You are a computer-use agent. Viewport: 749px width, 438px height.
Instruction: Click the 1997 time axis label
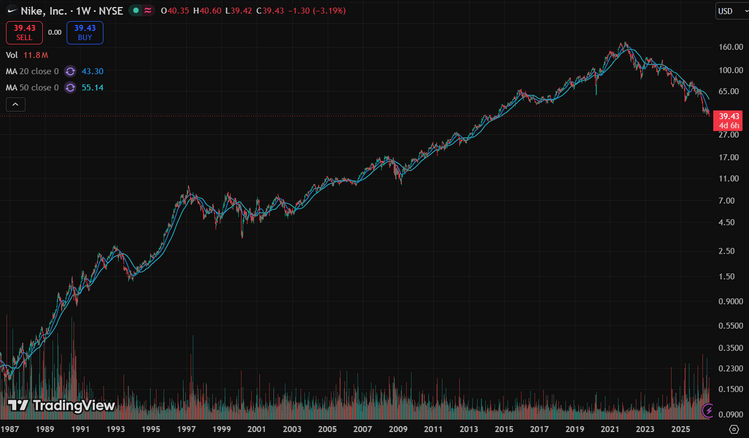(x=186, y=429)
